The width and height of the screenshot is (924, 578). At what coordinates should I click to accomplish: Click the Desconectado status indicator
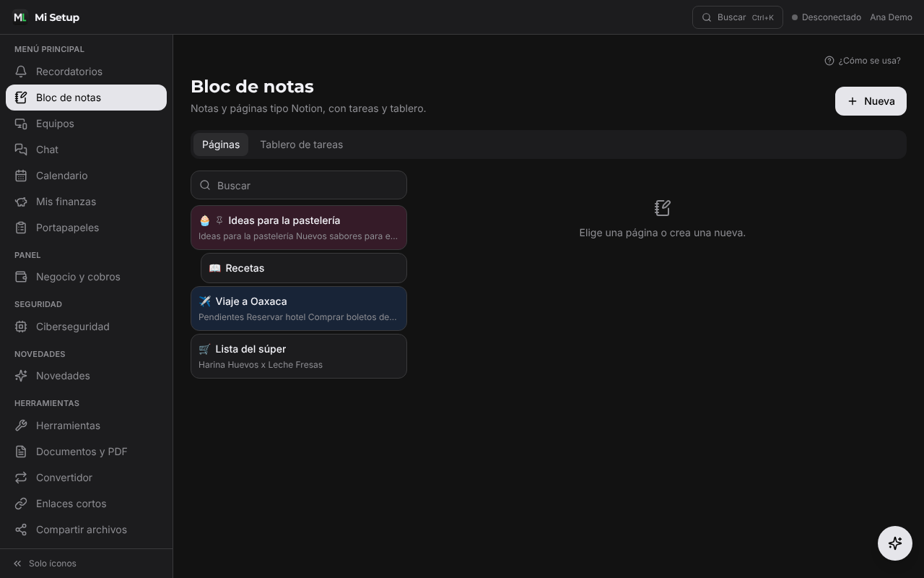[x=827, y=17]
